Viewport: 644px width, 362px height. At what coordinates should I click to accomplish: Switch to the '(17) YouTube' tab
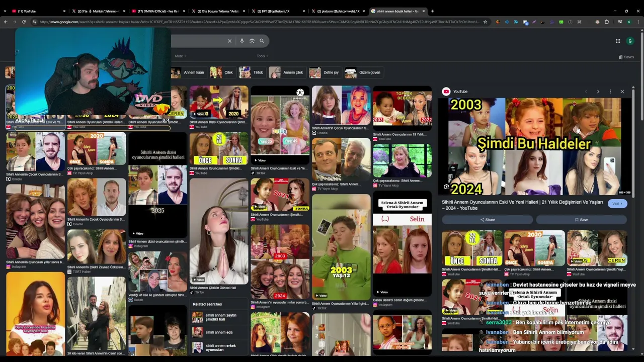pyautogui.click(x=39, y=11)
